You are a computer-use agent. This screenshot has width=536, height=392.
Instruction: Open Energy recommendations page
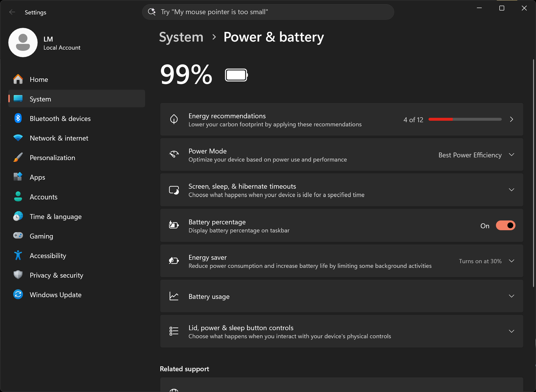tap(342, 120)
